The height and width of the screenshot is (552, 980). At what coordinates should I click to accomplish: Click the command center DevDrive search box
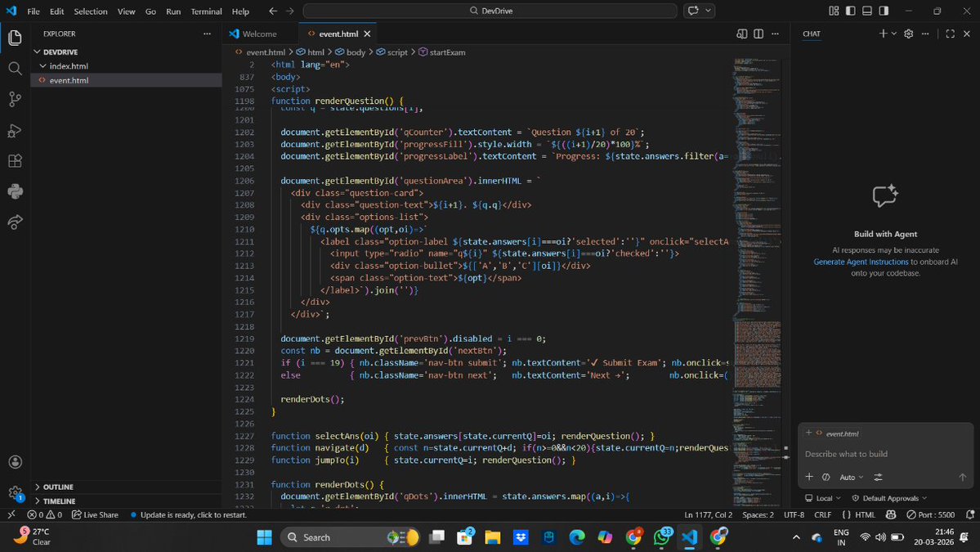[x=490, y=11]
